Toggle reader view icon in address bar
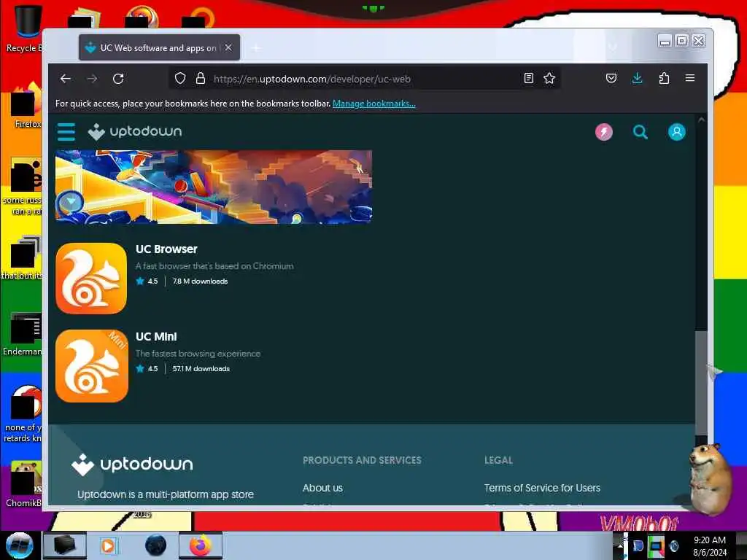This screenshot has height=560, width=747. coord(528,78)
